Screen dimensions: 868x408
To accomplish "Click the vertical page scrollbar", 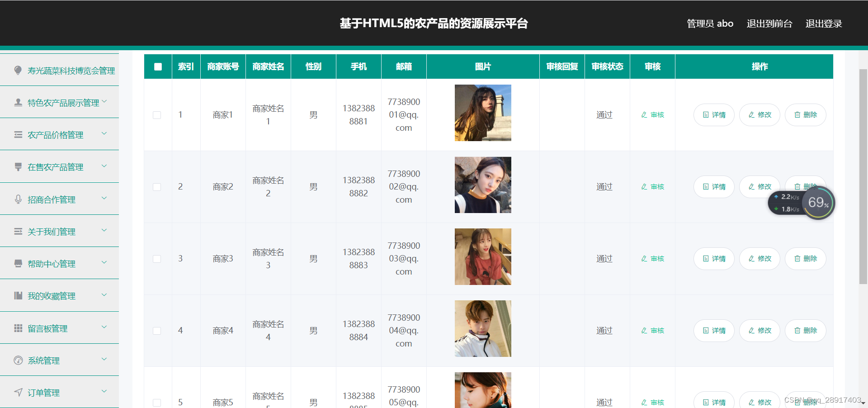I will click(x=863, y=176).
